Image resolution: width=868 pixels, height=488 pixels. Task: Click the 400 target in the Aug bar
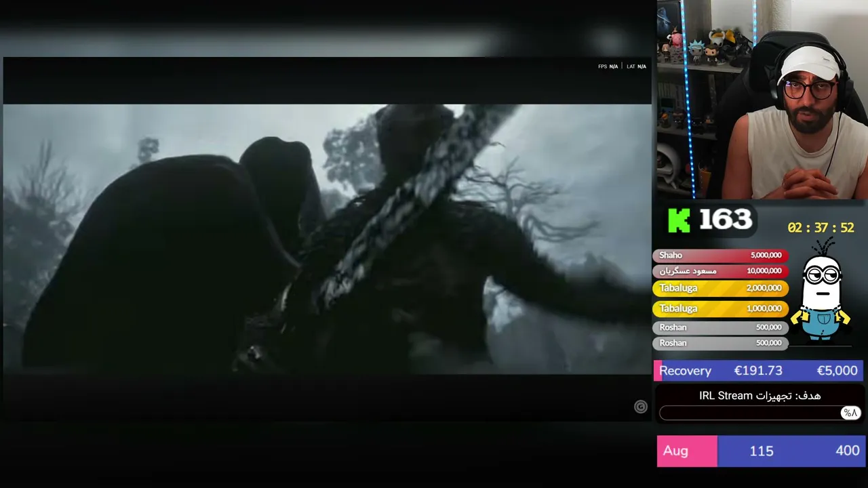pyautogui.click(x=847, y=451)
